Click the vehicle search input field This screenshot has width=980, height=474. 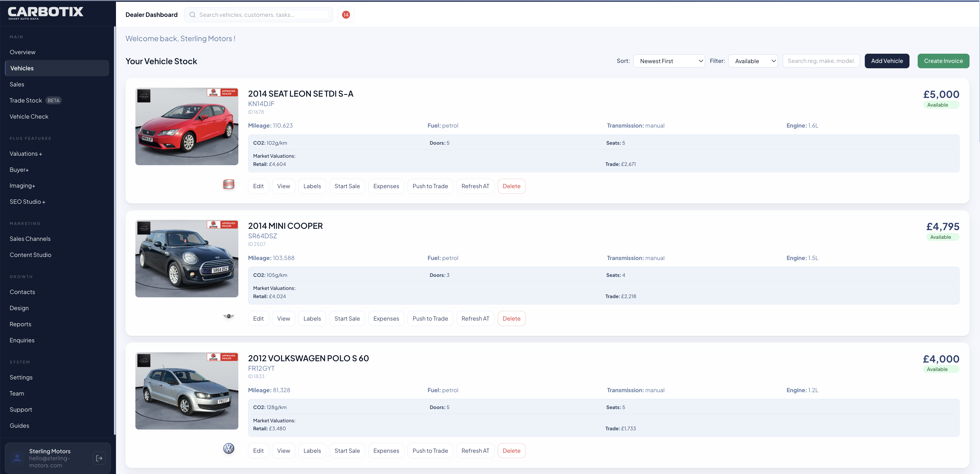(821, 61)
